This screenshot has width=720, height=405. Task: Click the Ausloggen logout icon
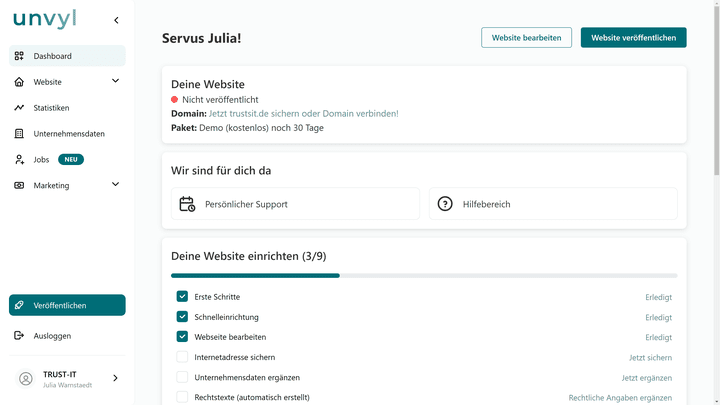[19, 336]
